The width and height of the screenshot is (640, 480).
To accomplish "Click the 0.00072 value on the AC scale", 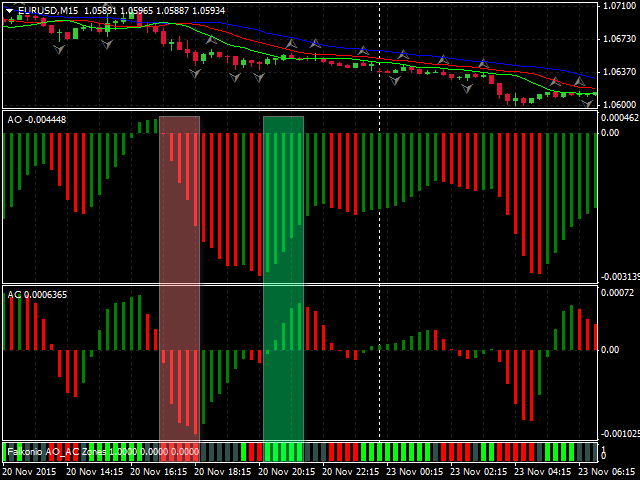I will 619,293.
